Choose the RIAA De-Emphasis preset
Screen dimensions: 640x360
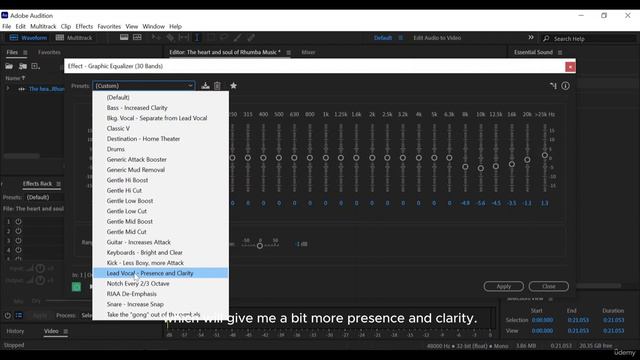(160, 294)
